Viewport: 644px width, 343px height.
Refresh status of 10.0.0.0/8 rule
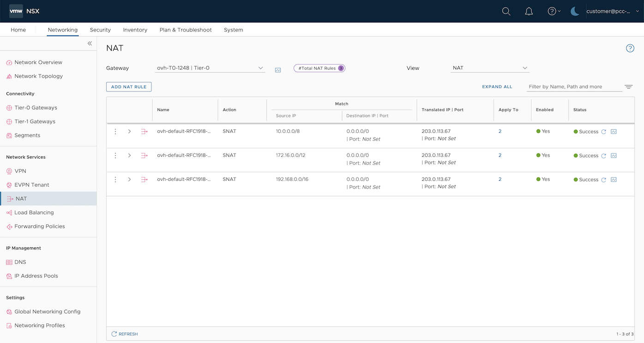click(603, 132)
